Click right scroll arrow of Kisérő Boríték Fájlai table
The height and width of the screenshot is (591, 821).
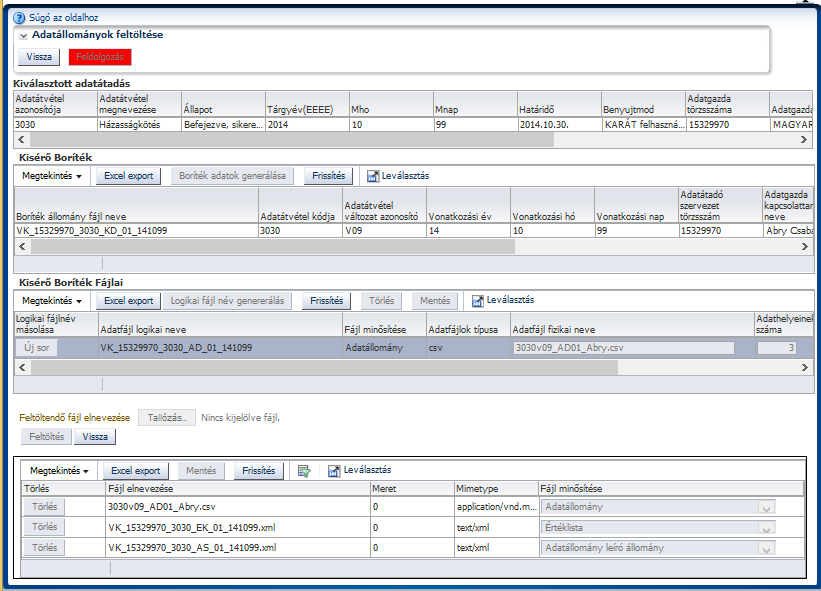805,367
